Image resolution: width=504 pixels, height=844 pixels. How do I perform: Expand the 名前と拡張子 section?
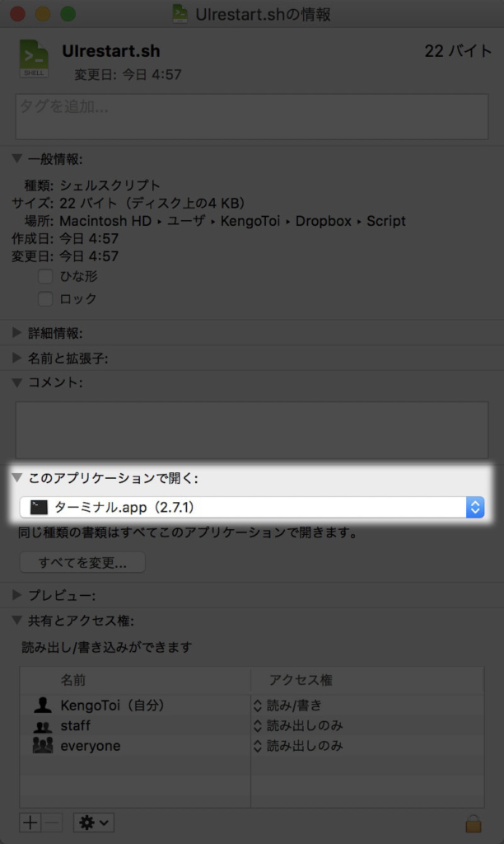pos(16,358)
